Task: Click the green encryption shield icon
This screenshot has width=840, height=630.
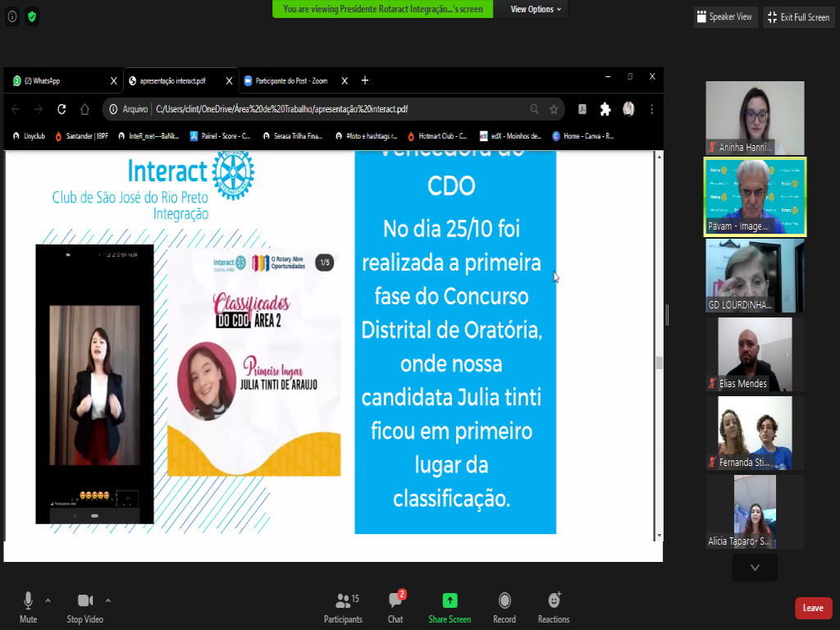Action: click(32, 16)
